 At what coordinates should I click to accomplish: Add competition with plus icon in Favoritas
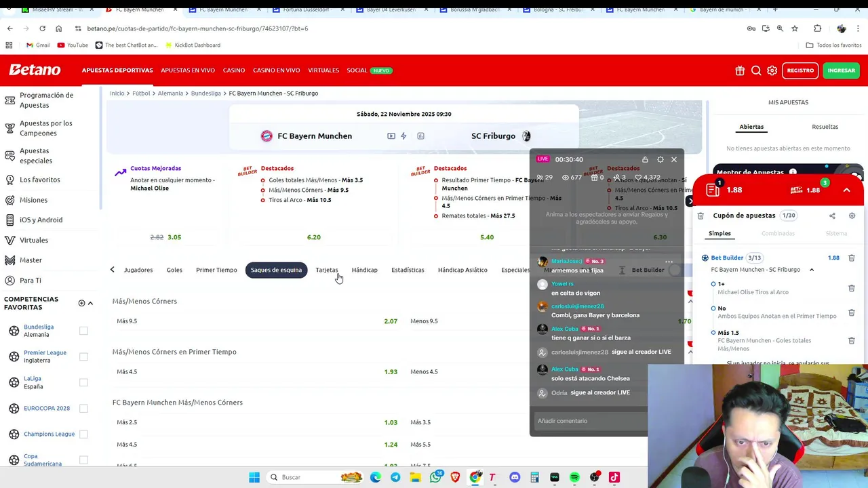[x=81, y=303]
